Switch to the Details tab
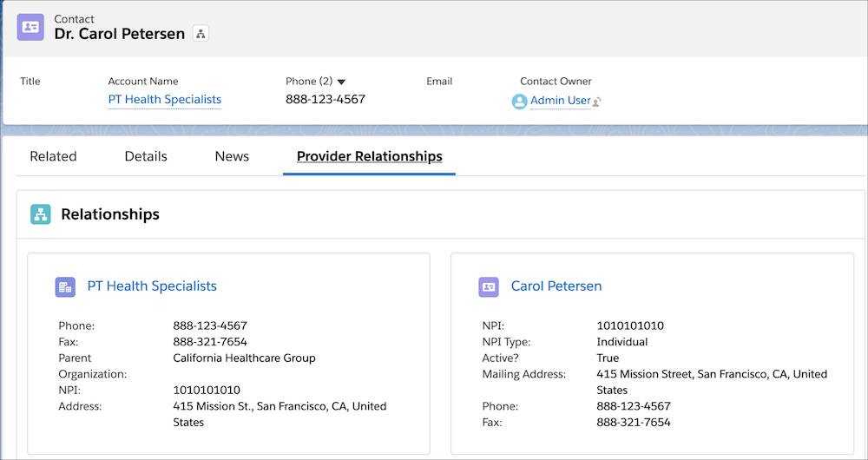Image resolution: width=868 pixels, height=460 pixels. click(x=146, y=156)
